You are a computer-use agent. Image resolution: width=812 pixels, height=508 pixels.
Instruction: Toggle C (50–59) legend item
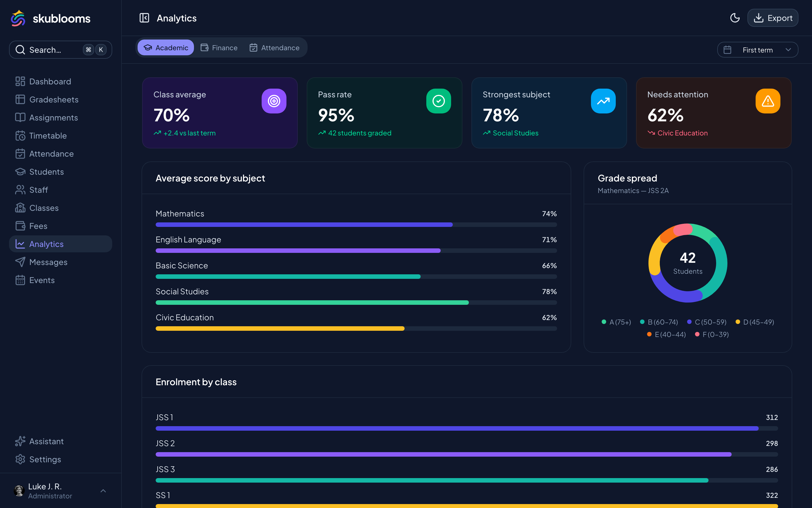707,322
